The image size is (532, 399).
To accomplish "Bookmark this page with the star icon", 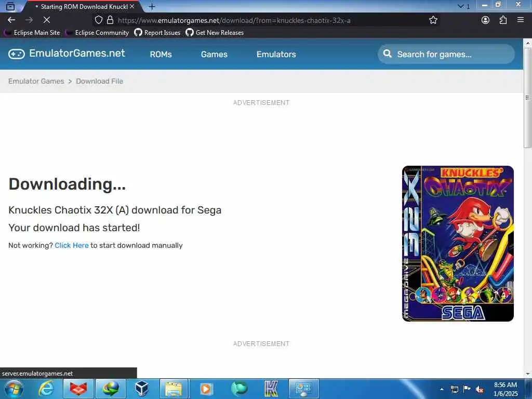I will tap(433, 20).
